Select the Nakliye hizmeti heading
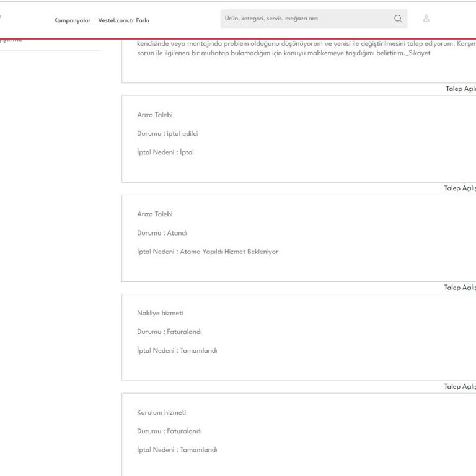This screenshot has width=476, height=476. 160,314
